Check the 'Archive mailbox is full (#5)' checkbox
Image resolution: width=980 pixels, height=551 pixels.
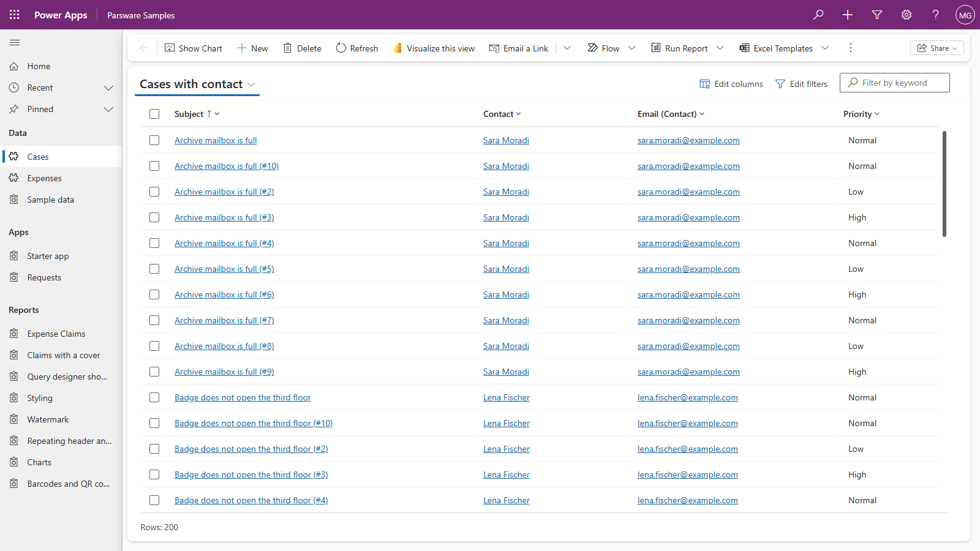pos(154,269)
